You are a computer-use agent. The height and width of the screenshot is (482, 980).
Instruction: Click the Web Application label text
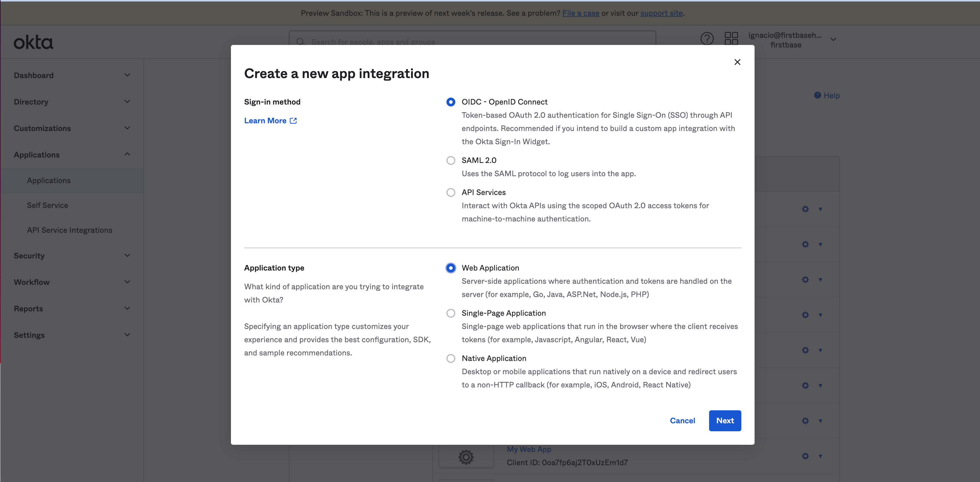click(490, 268)
